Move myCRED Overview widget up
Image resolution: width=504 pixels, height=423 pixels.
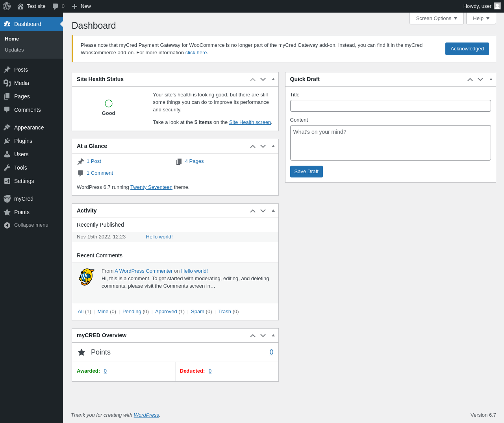253,336
